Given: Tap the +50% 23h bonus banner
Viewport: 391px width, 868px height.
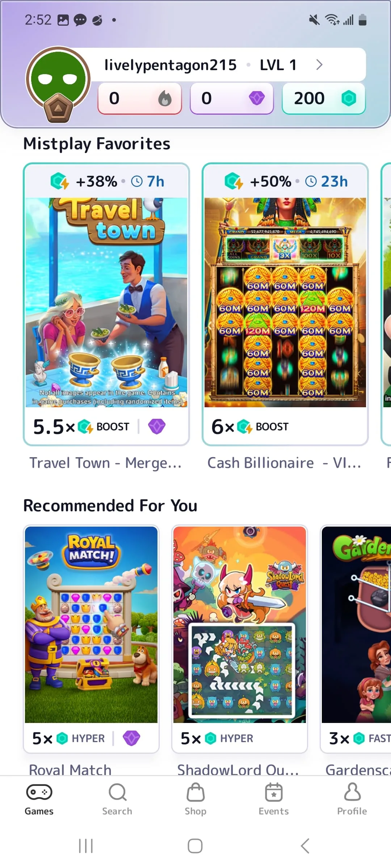Looking at the screenshot, I should [x=285, y=181].
